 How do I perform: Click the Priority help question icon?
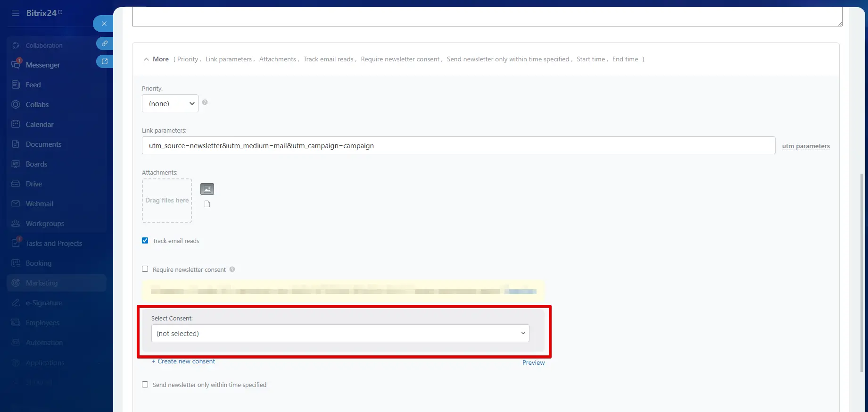205,102
